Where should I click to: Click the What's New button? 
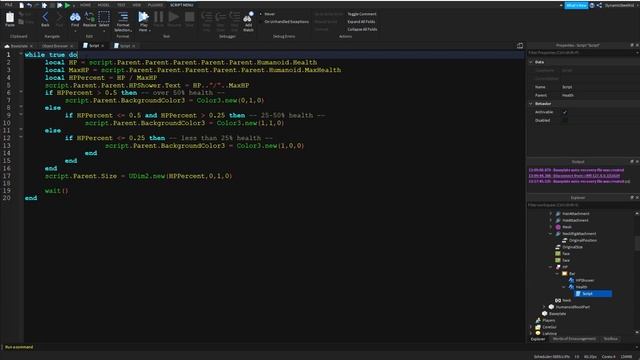576,5
